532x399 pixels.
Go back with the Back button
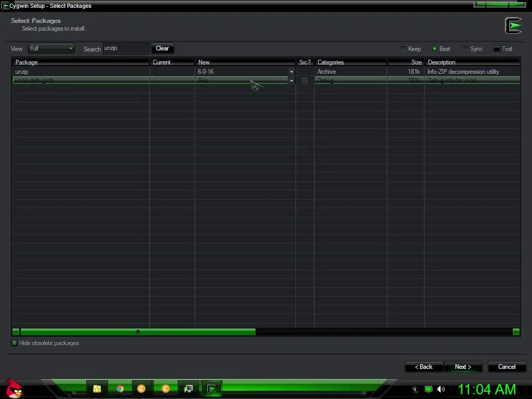(424, 367)
